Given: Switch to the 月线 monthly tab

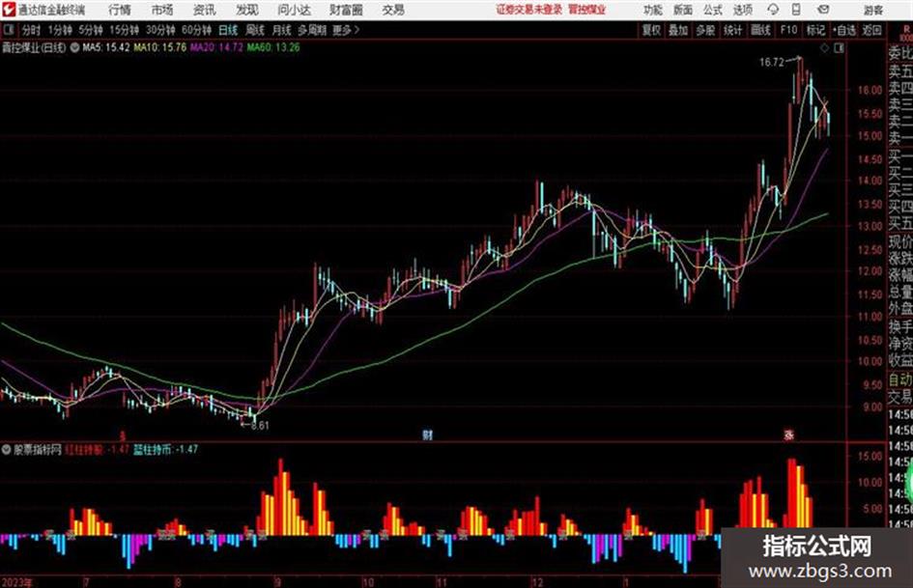Looking at the screenshot, I should click(x=282, y=30).
